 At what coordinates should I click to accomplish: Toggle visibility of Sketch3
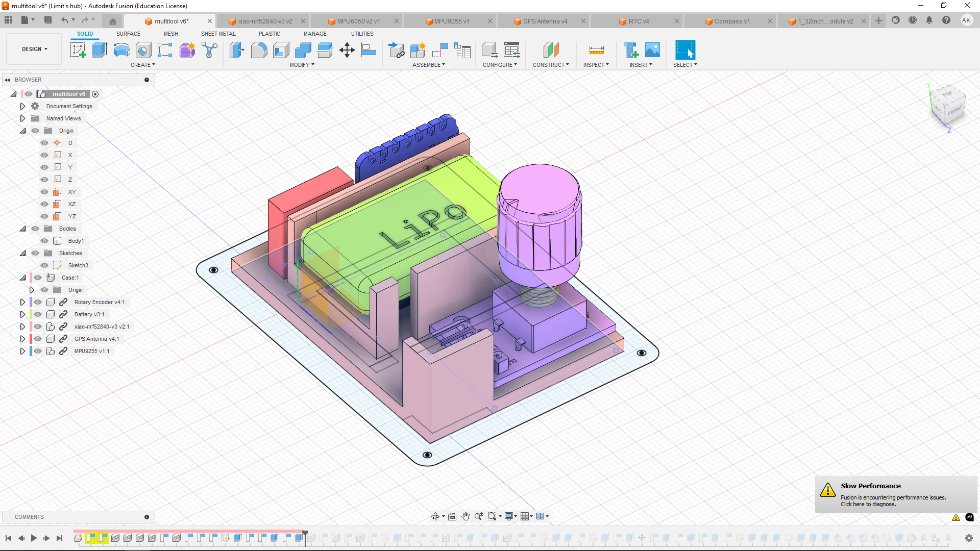[x=44, y=265]
